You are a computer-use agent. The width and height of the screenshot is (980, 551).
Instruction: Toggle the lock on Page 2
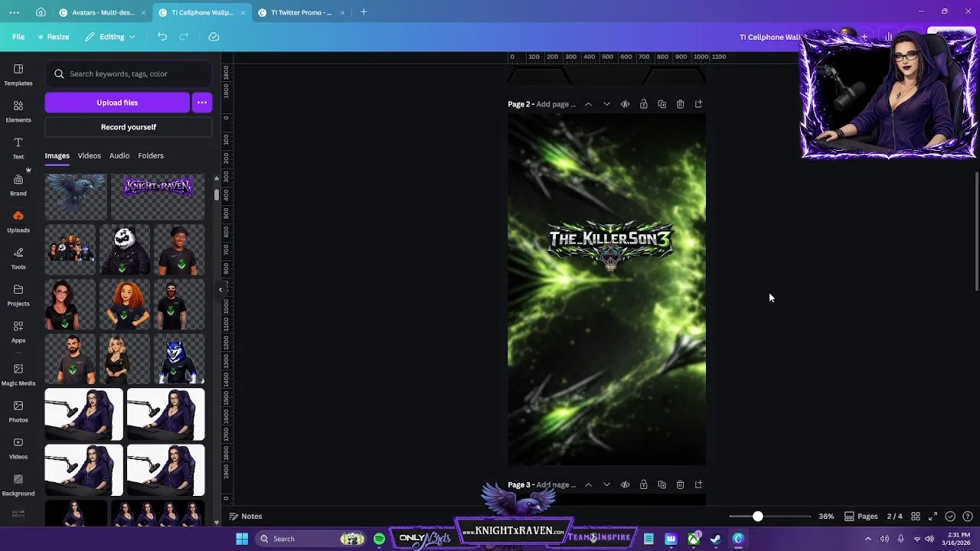click(x=643, y=104)
